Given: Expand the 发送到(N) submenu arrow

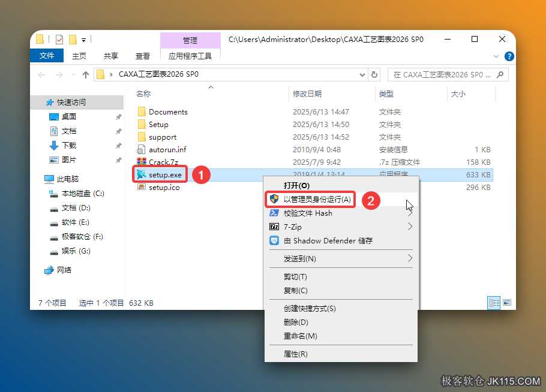Looking at the screenshot, I should tap(410, 258).
